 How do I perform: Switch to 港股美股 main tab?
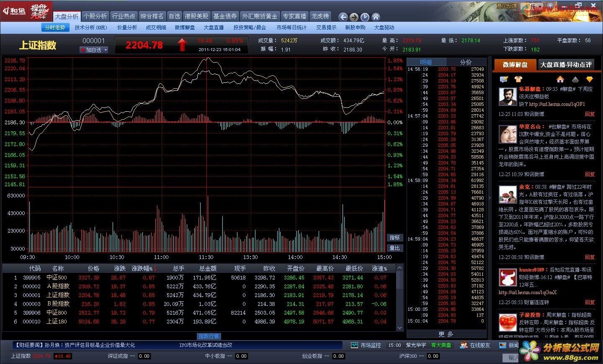[x=197, y=16]
